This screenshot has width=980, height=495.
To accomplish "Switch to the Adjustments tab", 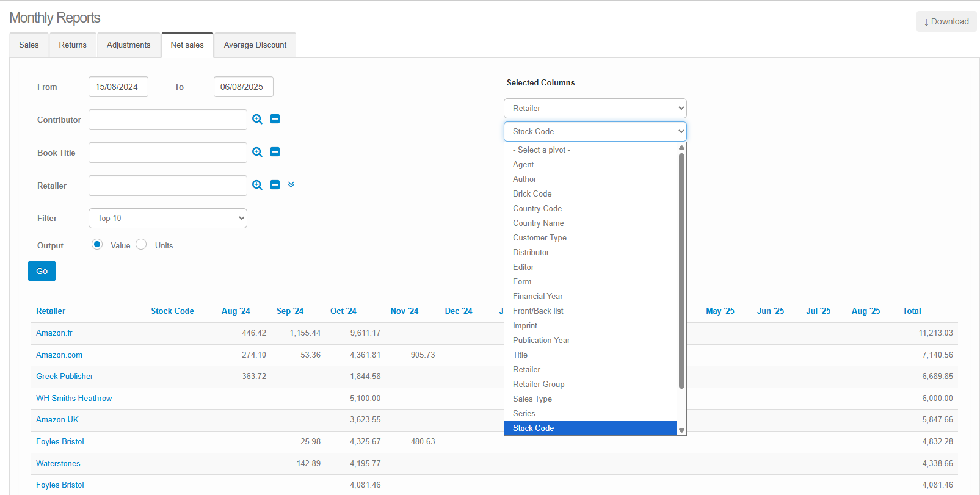I will (x=128, y=45).
